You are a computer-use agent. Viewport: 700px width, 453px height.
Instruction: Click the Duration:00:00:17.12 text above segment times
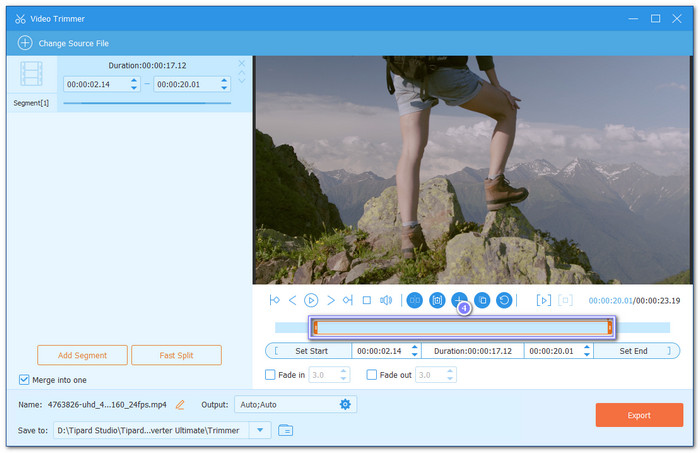click(x=147, y=66)
